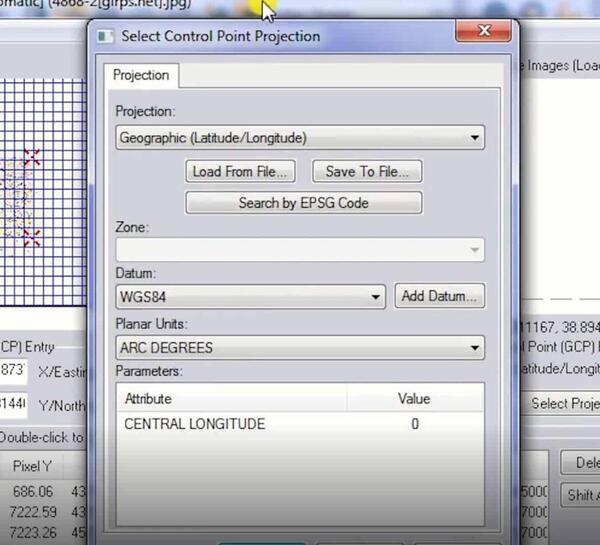The image size is (600, 545).
Task: Select the CENTRAL LONGITUDE parameter row
Action: coord(300,424)
